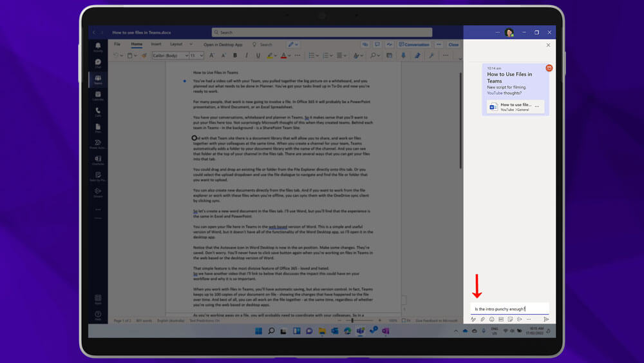The image size is (644, 363).
Task: Click the chat message input box
Action: pos(509,309)
